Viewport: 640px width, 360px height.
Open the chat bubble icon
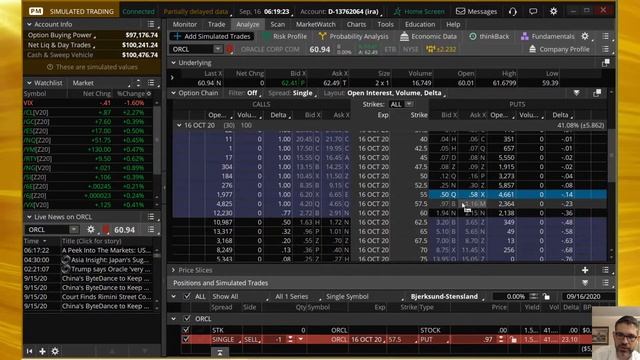point(533,11)
